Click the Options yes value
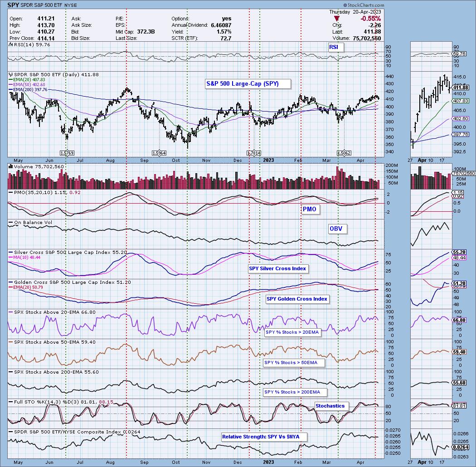476x467 pixels. (x=227, y=19)
